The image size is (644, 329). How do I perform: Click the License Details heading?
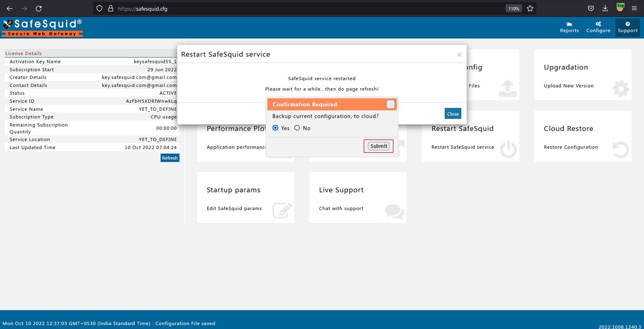(x=24, y=53)
